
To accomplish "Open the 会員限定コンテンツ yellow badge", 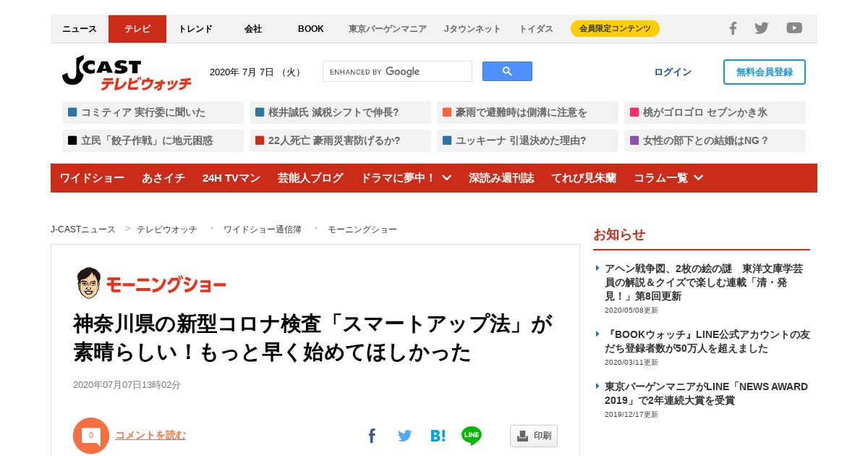I will [x=615, y=29].
